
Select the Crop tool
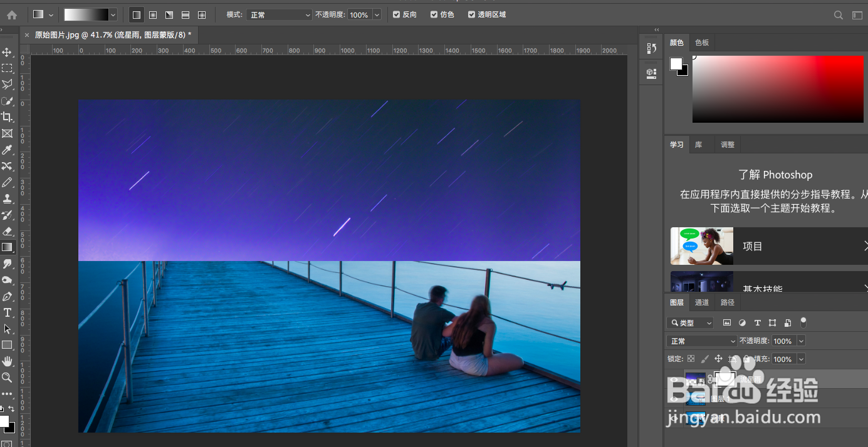tap(8, 117)
